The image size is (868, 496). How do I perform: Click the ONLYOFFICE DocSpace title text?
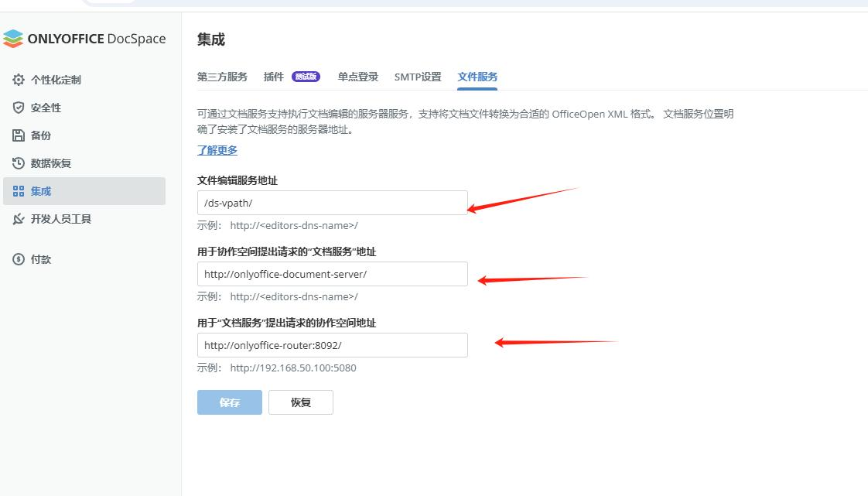97,39
